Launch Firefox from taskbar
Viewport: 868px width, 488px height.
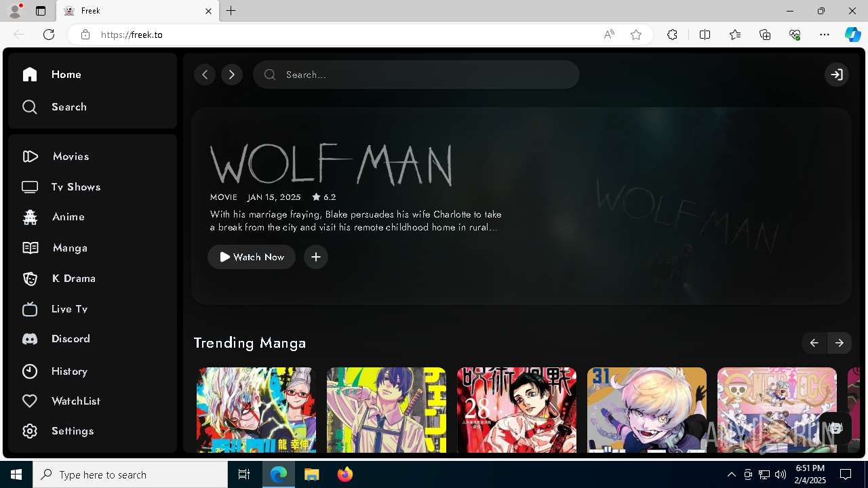(x=344, y=474)
